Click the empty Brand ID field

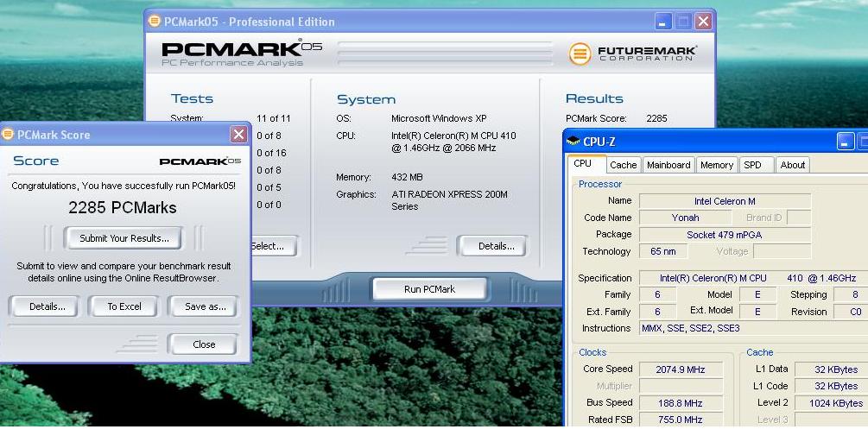pyautogui.click(x=799, y=218)
